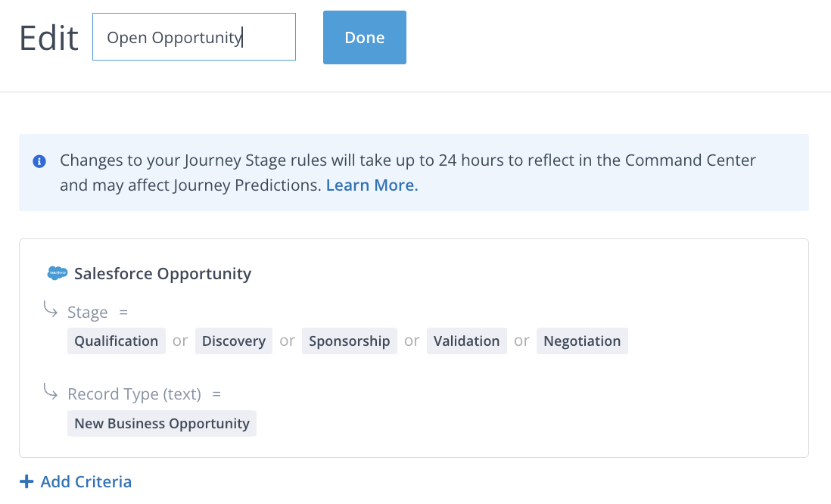Select the Negotiation stage tag
The width and height of the screenshot is (831, 504).
[x=582, y=341]
